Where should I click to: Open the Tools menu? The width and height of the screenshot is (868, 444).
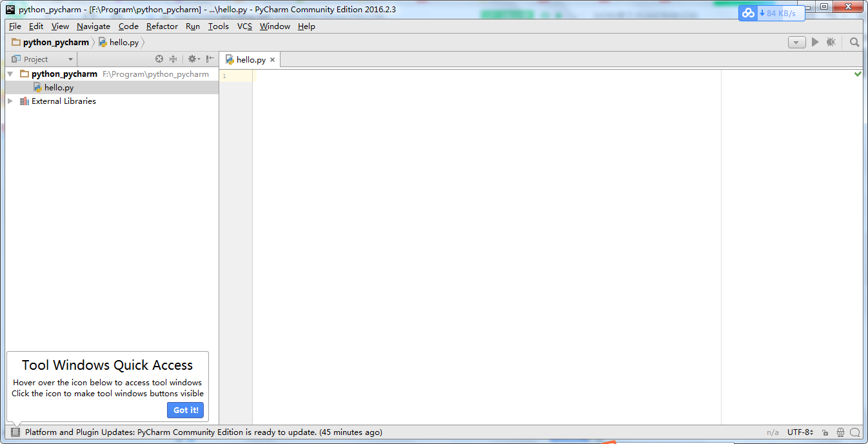click(x=219, y=26)
